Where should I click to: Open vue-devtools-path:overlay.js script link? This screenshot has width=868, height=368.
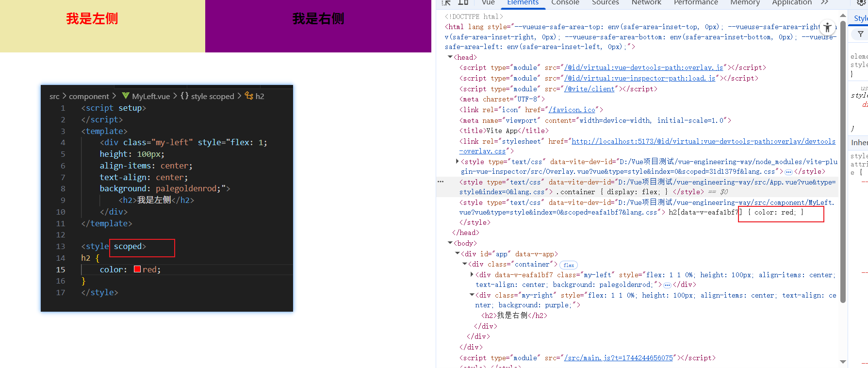[644, 67]
